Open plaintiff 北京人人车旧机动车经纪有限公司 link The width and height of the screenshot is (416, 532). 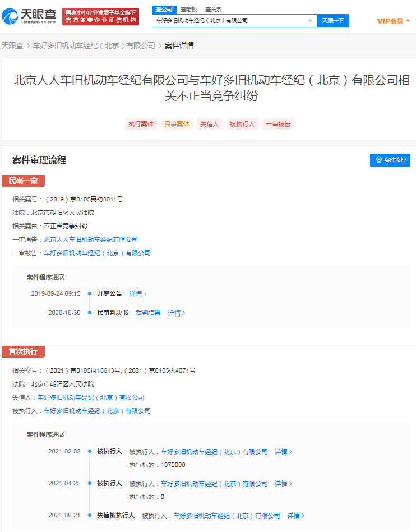pos(91,240)
